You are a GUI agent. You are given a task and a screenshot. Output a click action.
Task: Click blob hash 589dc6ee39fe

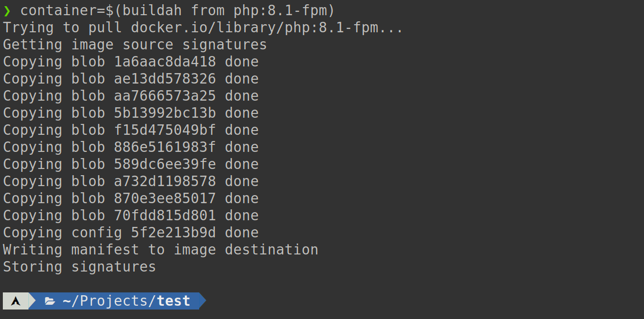click(x=165, y=164)
